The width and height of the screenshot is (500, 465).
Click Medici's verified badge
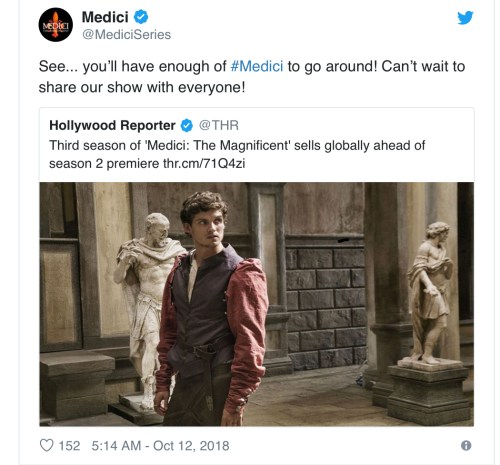tap(141, 17)
